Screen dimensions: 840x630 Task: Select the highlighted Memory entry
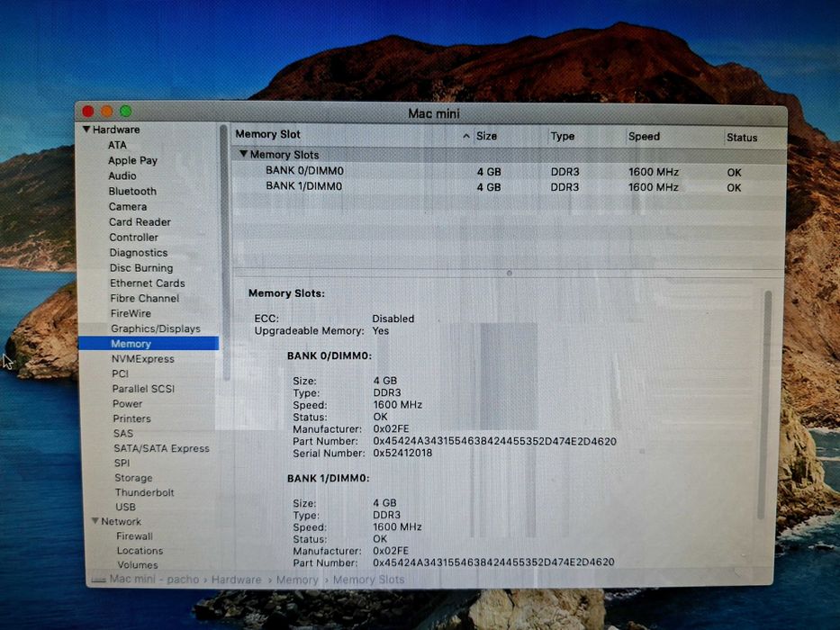(x=149, y=344)
